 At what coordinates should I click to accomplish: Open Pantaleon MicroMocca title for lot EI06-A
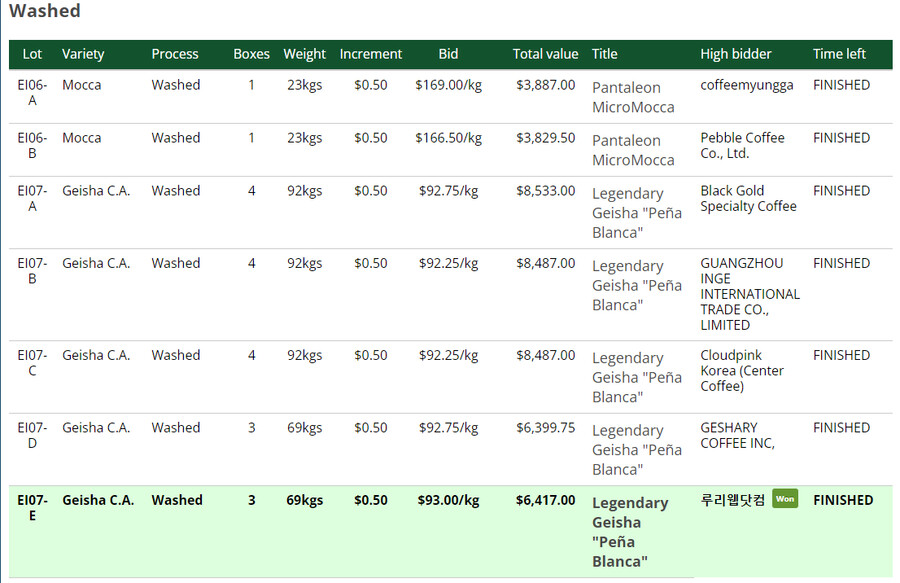pos(633,97)
